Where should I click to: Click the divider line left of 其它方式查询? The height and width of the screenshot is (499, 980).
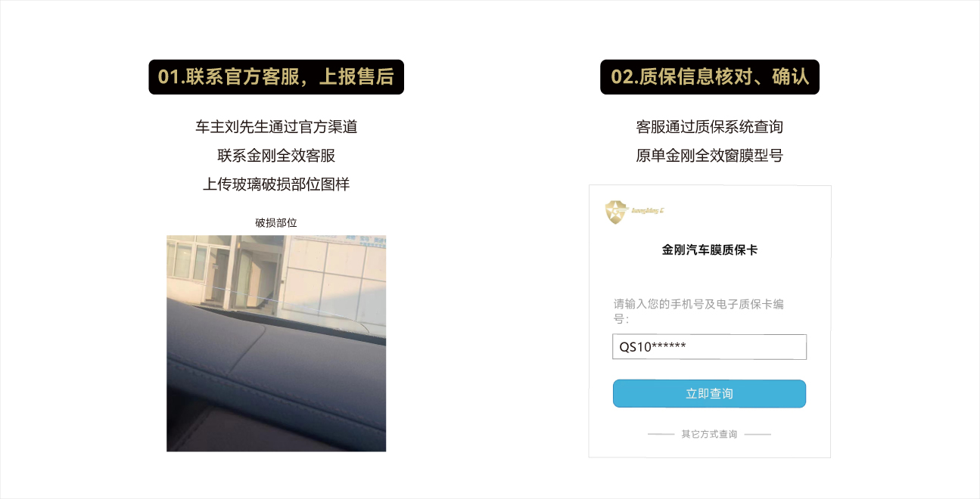click(661, 435)
